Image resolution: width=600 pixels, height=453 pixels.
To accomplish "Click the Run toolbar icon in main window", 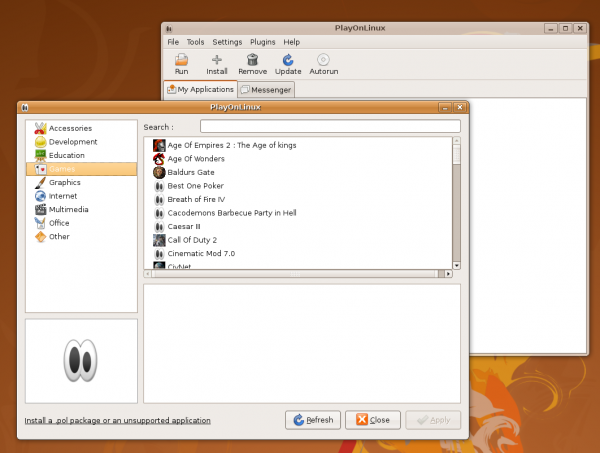I will (x=181, y=60).
